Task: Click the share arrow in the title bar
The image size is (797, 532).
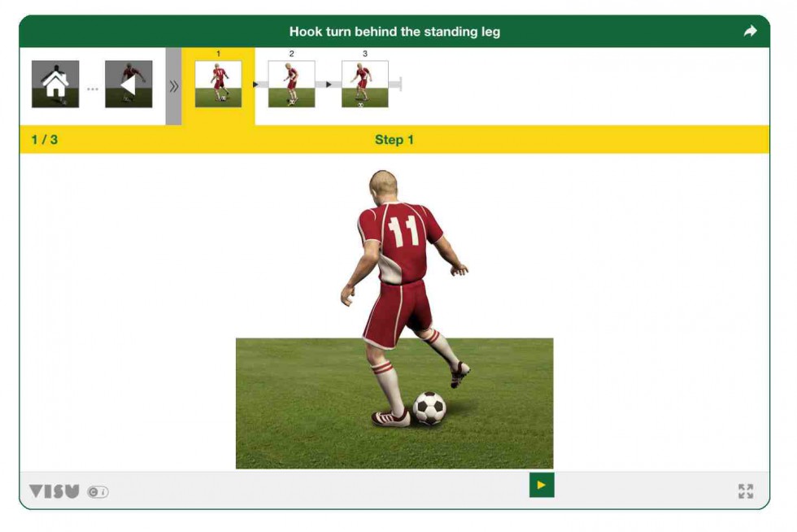Action: 750,32
